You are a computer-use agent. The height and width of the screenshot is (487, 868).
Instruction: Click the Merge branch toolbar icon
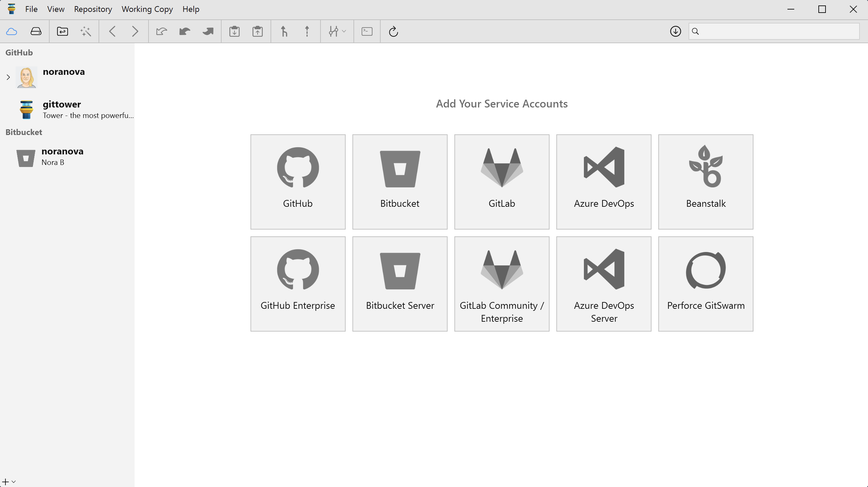point(284,31)
